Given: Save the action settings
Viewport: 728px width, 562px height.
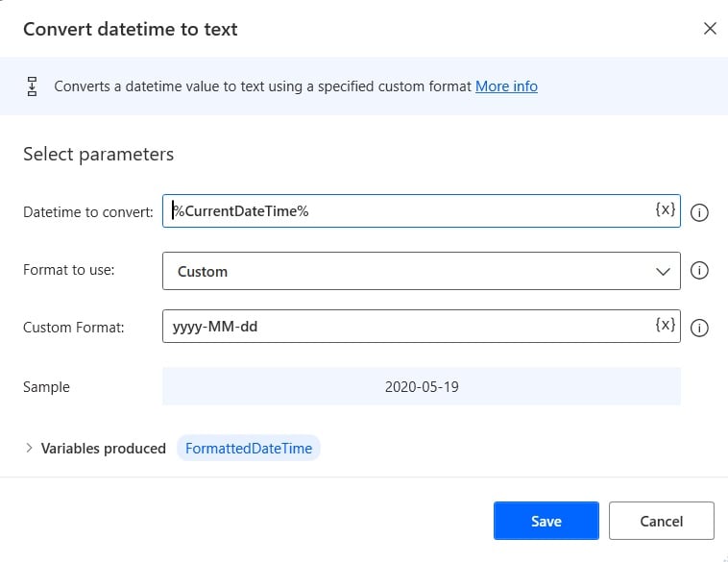Looking at the screenshot, I should [546, 521].
